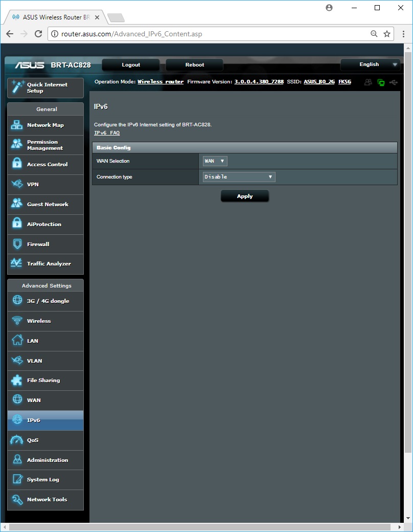Open Network Tools wrench icon

coord(17,499)
